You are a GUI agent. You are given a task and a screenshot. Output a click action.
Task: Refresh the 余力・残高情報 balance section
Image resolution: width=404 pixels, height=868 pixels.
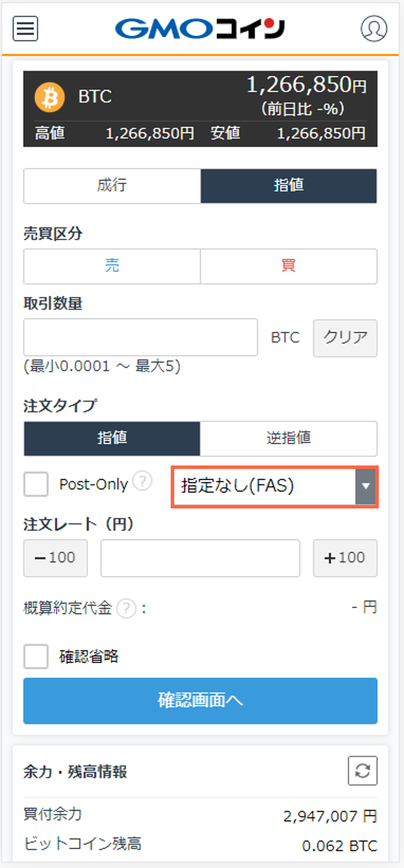tap(362, 771)
